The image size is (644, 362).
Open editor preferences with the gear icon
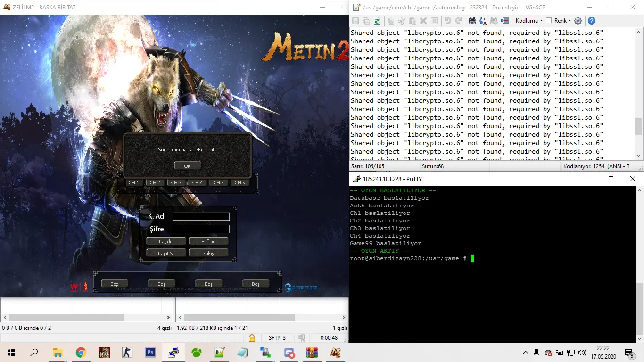point(578,21)
